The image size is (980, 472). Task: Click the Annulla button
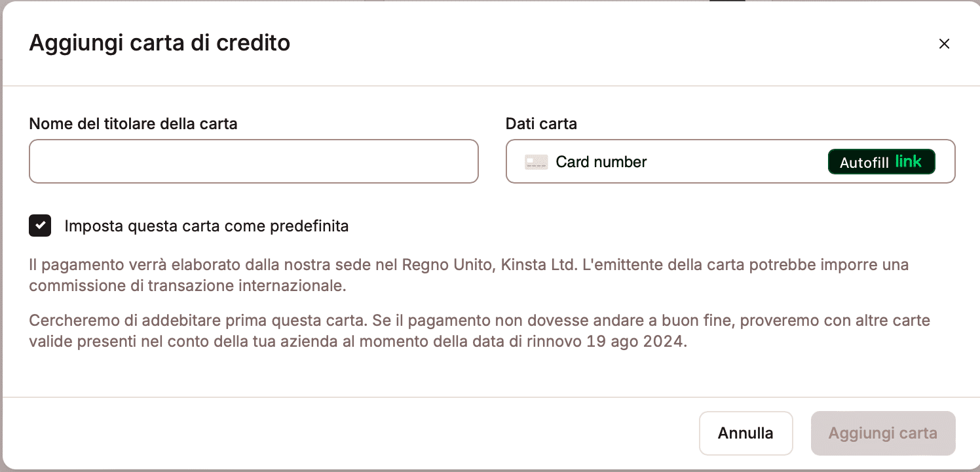pyautogui.click(x=745, y=433)
